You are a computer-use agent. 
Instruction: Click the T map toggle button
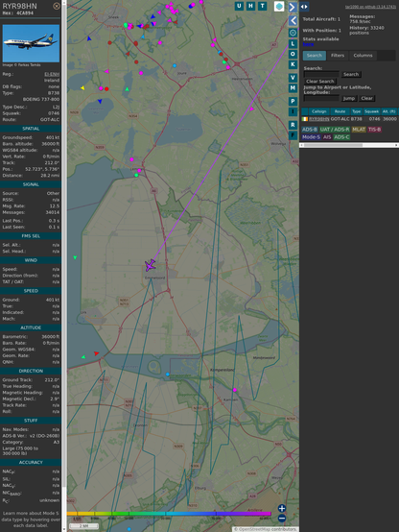262,6
